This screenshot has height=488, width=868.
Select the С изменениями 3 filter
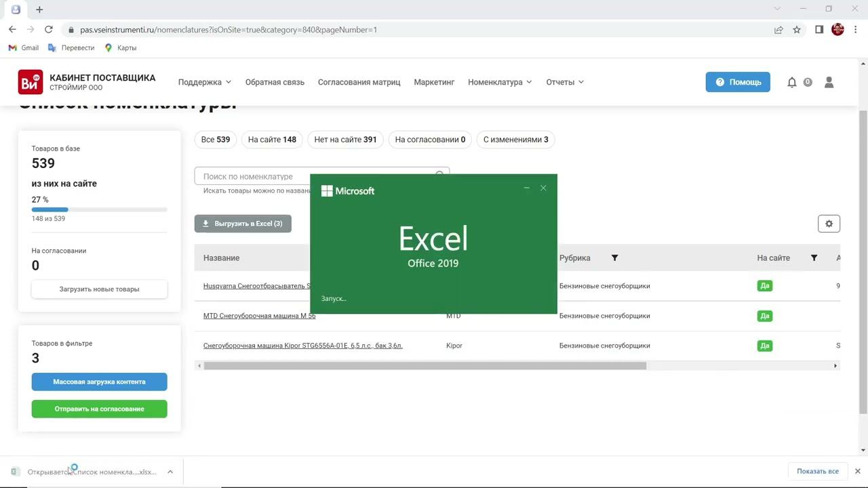pos(516,140)
